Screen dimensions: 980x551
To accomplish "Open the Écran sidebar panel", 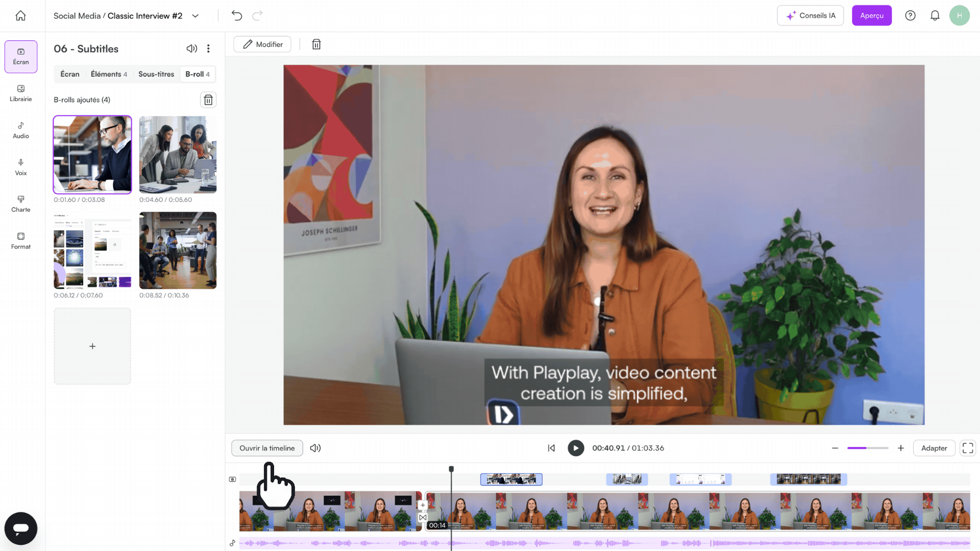I will pos(21,57).
